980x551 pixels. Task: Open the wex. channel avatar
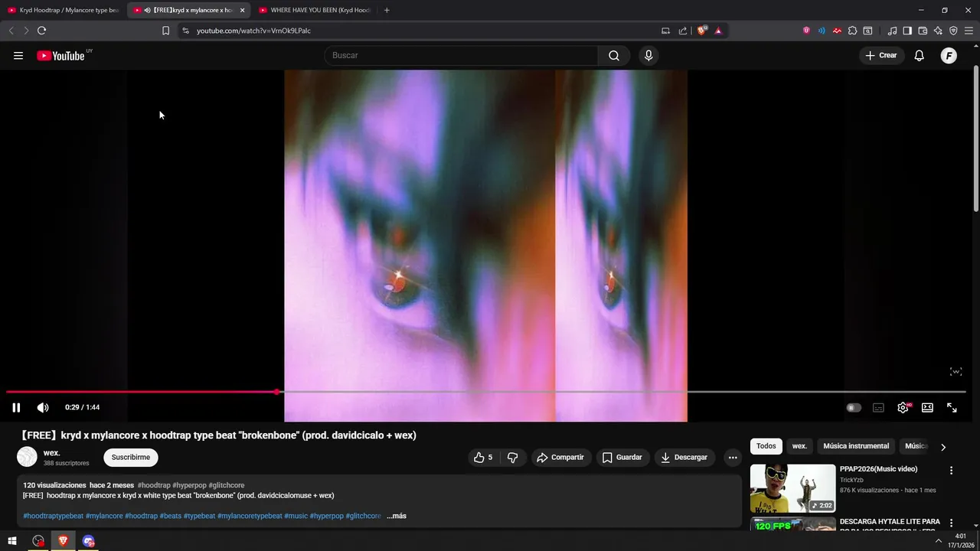[x=27, y=457]
